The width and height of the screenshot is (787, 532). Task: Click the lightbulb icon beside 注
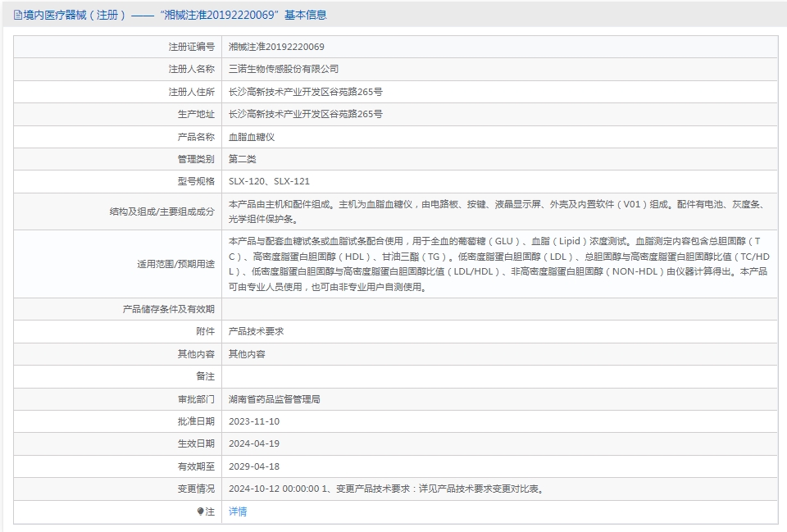200,512
